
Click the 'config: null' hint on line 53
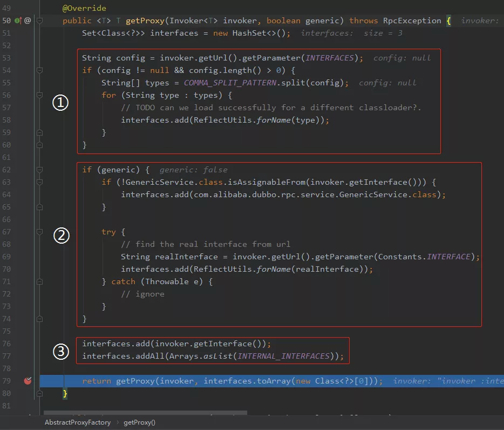point(402,58)
